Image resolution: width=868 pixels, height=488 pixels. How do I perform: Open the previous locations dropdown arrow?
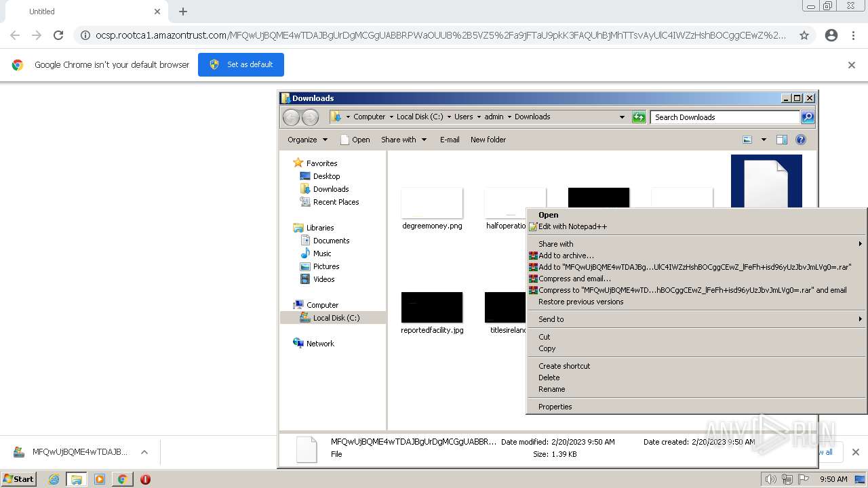tap(622, 117)
